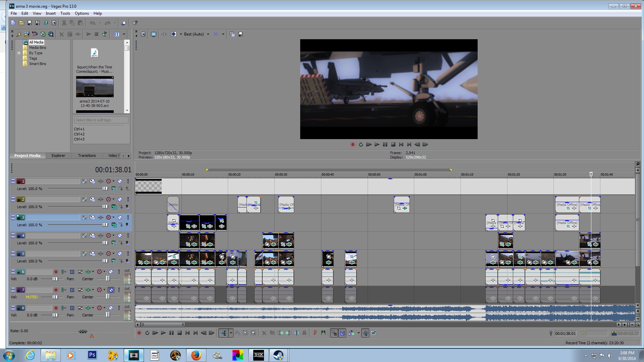This screenshot has height=362, width=644.
Task: Click the What's This help icon
Action: (x=135, y=23)
